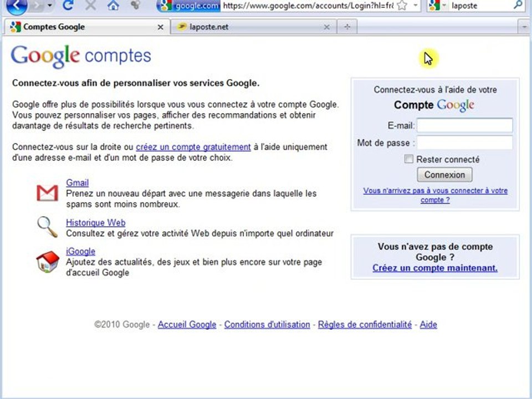This screenshot has width=532, height=399.
Task: Click the address bar URL text
Action: (308, 6)
